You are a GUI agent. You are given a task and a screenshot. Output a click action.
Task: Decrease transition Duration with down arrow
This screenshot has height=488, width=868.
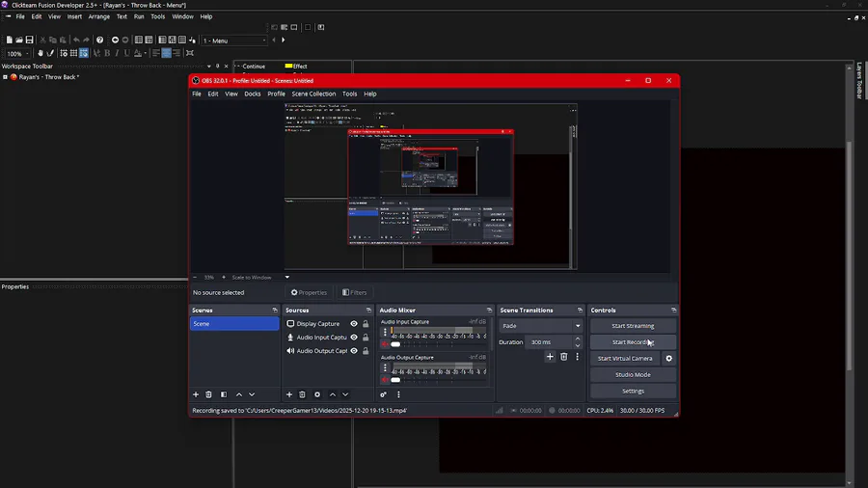(578, 345)
